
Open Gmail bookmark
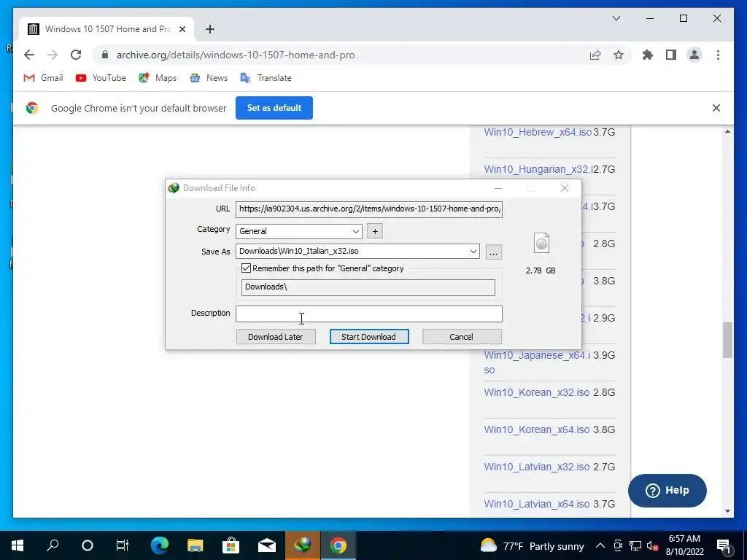pos(43,78)
